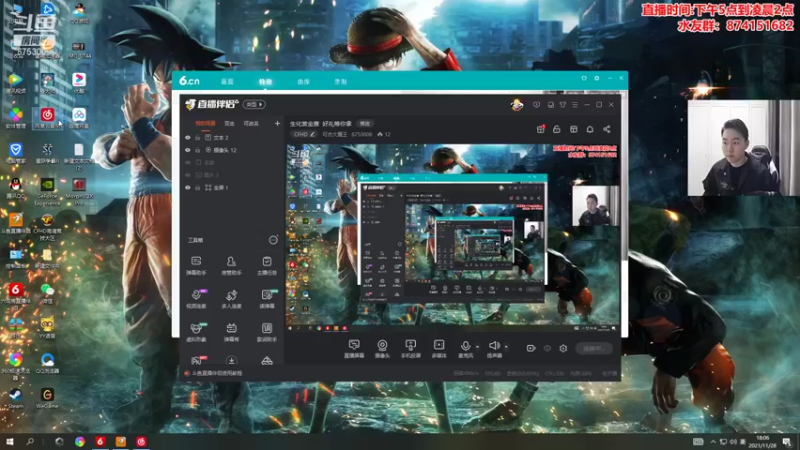Screen dimensions: 800x450
Task: Select the 摄像头 12 layer row
Action: [x=232, y=150]
